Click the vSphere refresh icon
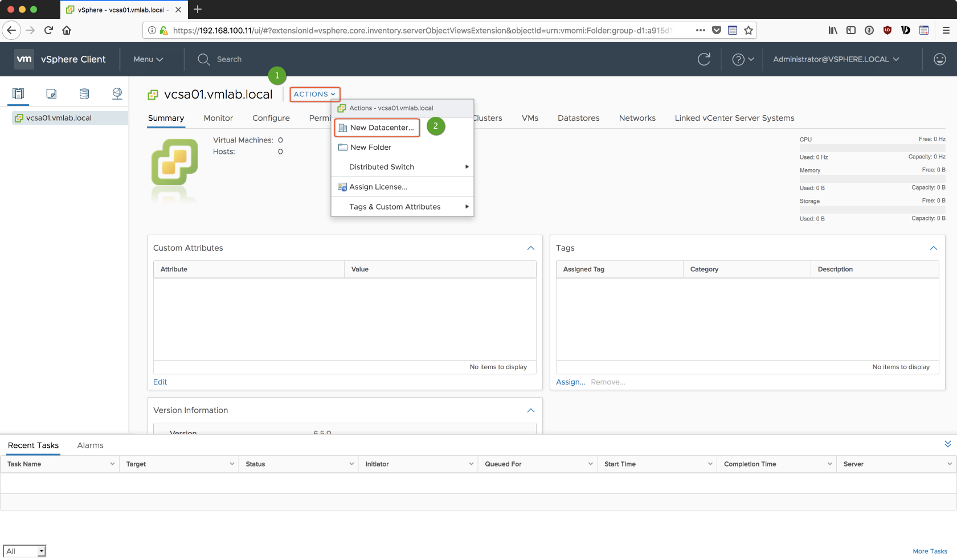The width and height of the screenshot is (957, 560). click(x=704, y=59)
